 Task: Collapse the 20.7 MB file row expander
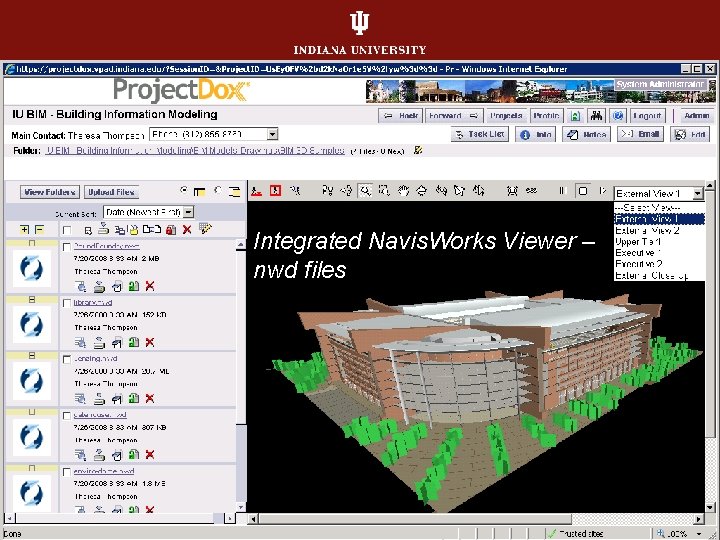(x=32, y=355)
